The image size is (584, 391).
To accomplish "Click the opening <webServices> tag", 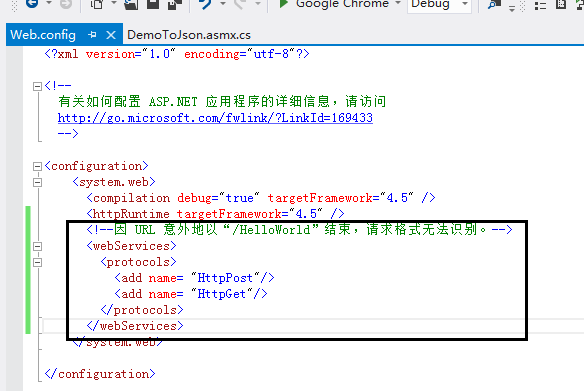I will (x=131, y=246).
